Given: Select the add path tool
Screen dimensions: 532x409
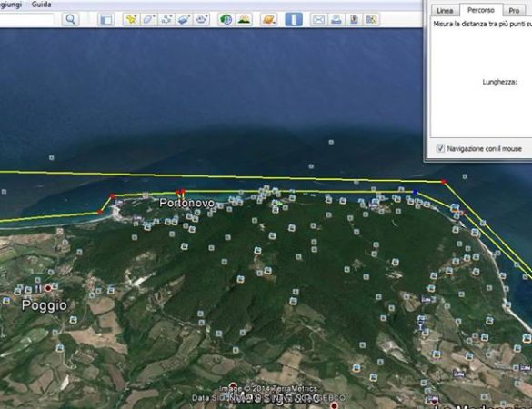Looking at the screenshot, I should pos(166,19).
